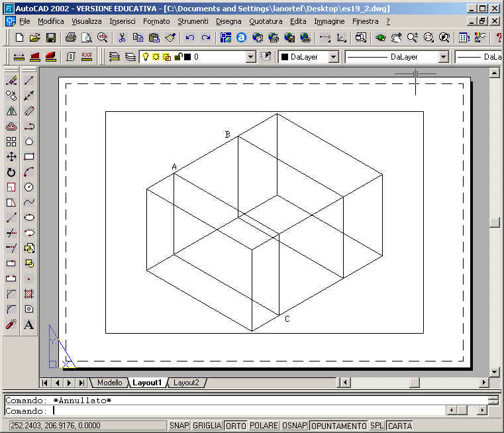The image size is (504, 433).
Task: Open the Quotatura menu
Action: [266, 22]
